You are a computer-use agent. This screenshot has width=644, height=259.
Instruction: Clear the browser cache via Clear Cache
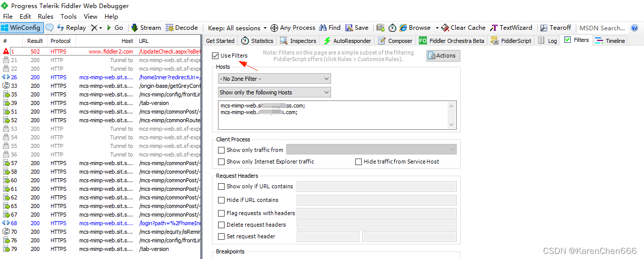(x=463, y=28)
